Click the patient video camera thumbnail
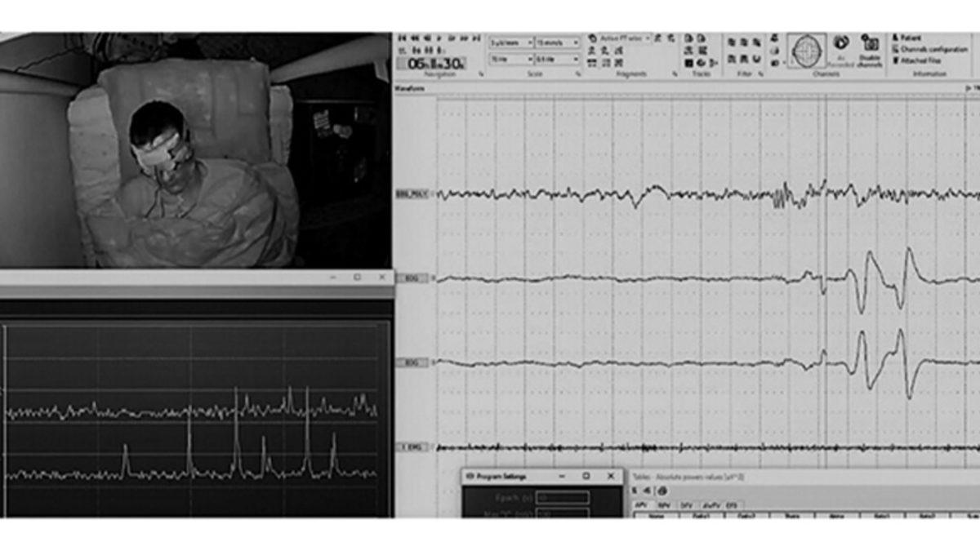This screenshot has width=980, height=551. point(195,151)
